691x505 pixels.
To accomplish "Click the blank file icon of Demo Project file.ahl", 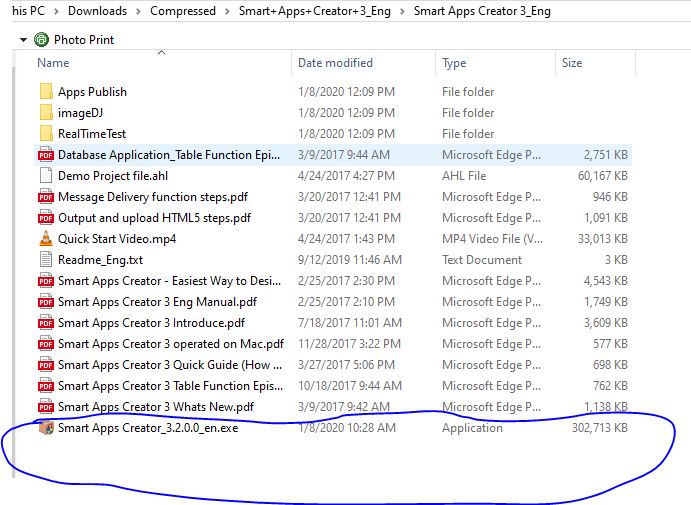I will pyautogui.click(x=46, y=175).
